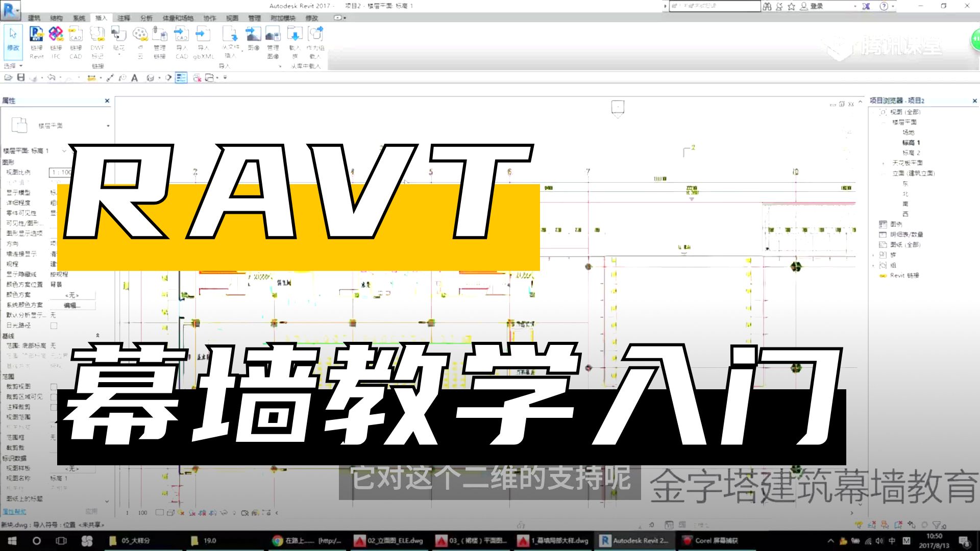
Task: Enable the 裁剪视图 (Crop View) checkbox
Action: pos(53,387)
